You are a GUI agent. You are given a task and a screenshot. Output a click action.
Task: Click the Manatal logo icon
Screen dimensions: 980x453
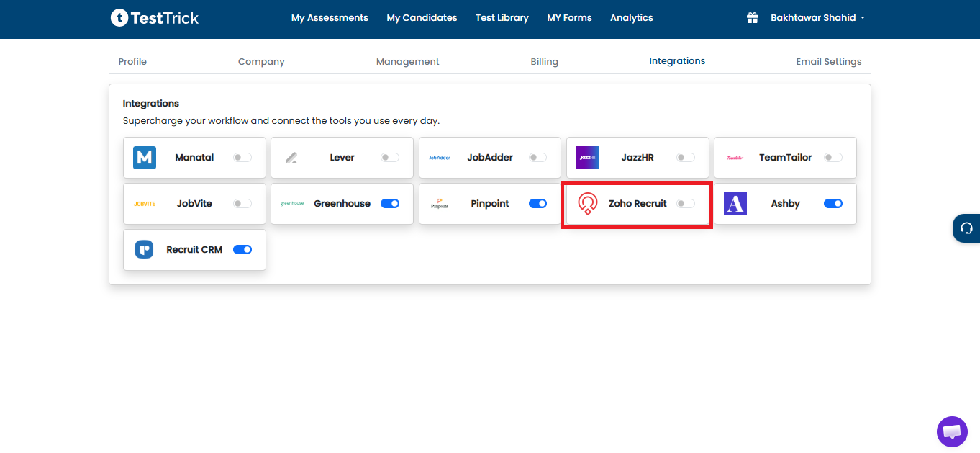pyautogui.click(x=145, y=157)
